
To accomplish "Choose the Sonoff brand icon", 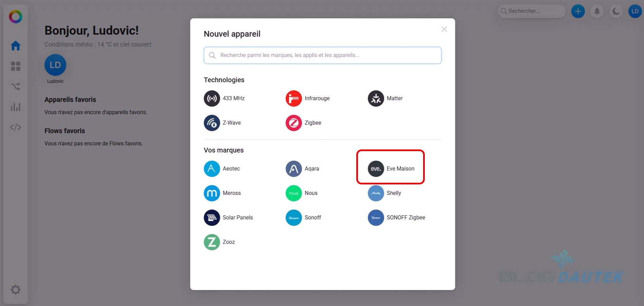I will 294,218.
